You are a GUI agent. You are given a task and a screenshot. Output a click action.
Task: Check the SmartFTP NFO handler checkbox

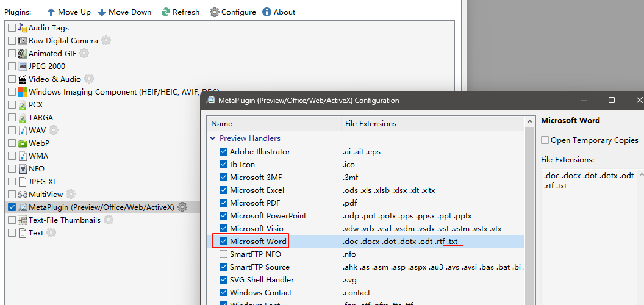click(x=223, y=254)
